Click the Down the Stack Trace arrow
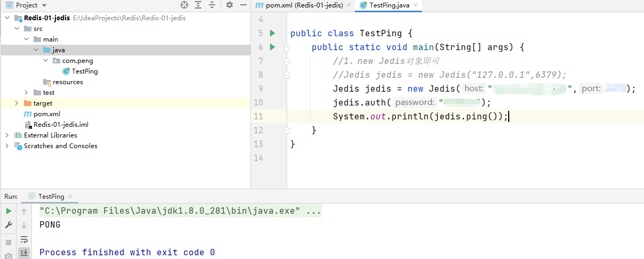Screen dimensions: 644x259 point(24,225)
